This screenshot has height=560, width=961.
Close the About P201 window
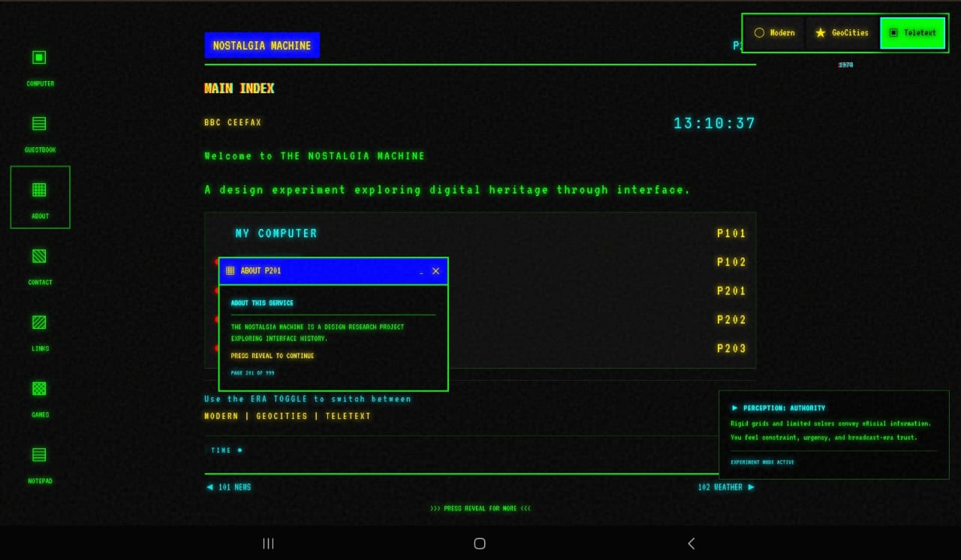click(435, 271)
